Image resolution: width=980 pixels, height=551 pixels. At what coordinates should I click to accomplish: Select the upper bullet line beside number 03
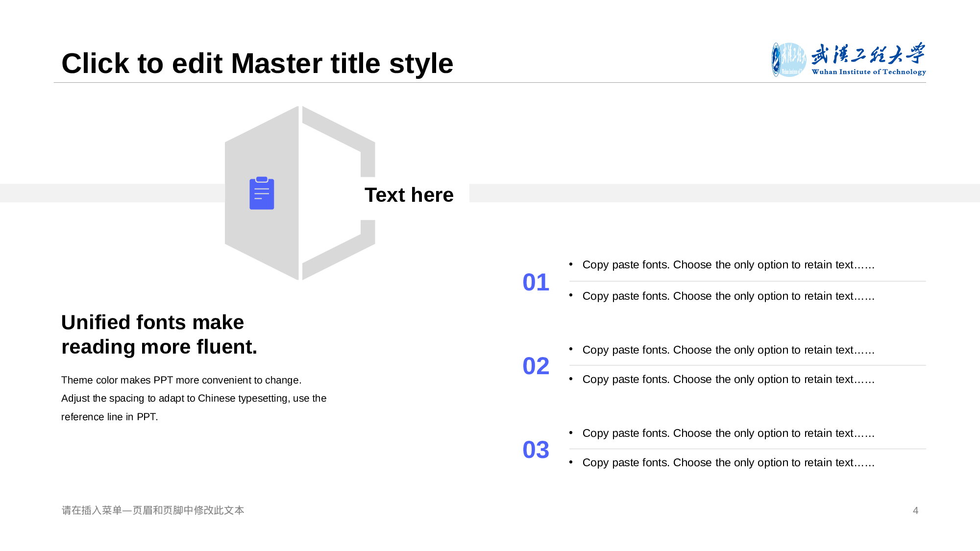tap(728, 433)
